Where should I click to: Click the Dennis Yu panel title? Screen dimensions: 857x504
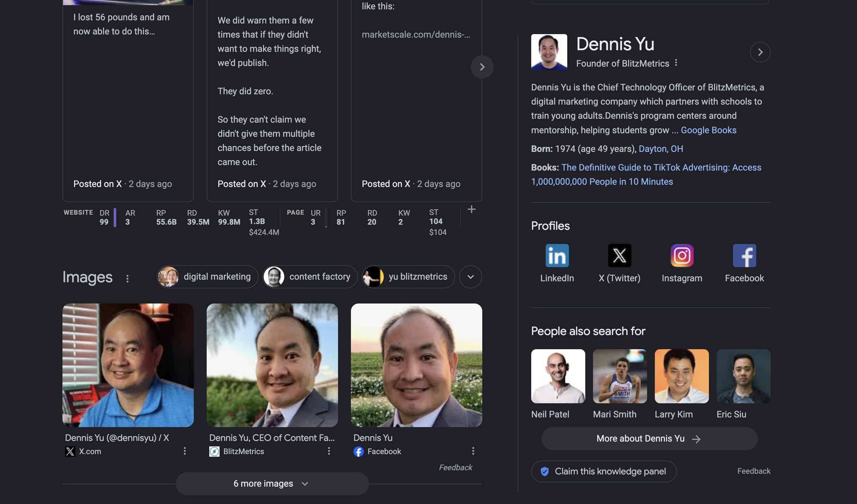coord(615,44)
